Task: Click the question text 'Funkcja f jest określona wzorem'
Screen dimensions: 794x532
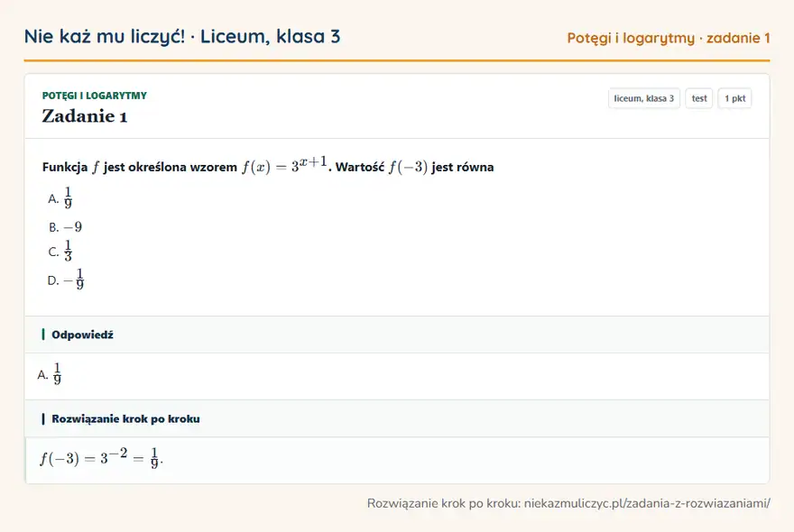Action: point(140,167)
